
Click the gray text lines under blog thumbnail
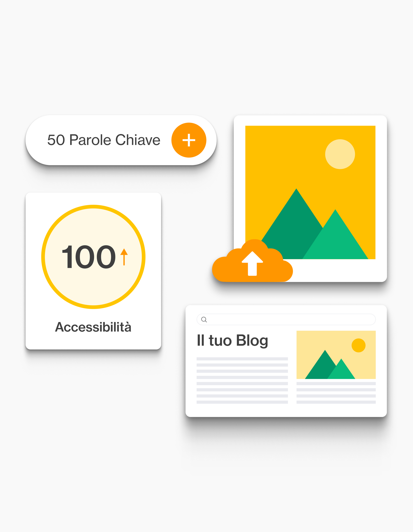336,393
